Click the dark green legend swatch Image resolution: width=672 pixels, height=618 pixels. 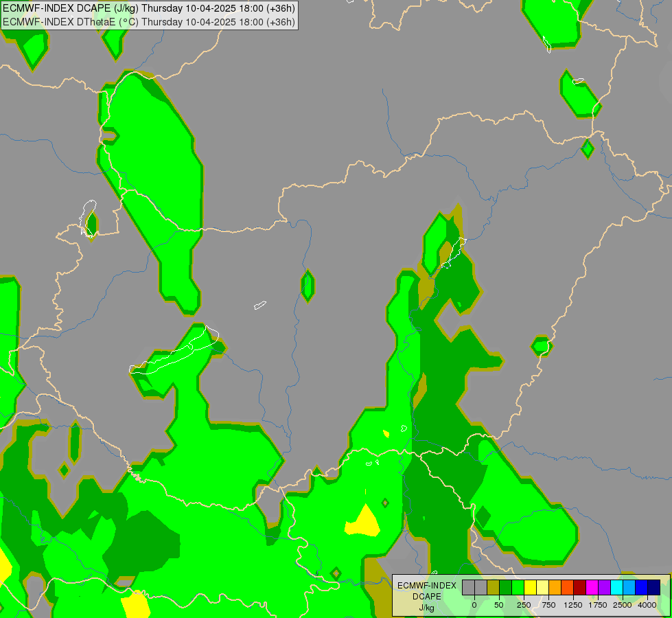pos(506,587)
